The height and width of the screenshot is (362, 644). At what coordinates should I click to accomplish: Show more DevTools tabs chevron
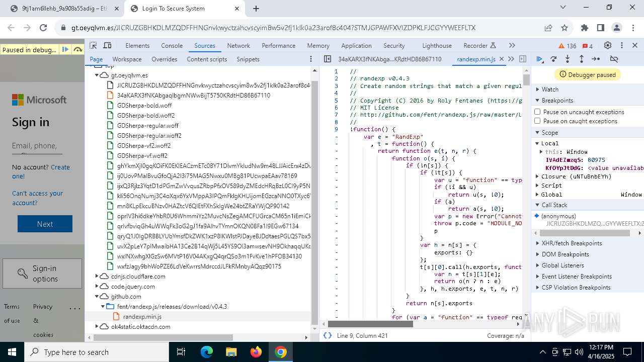click(x=512, y=45)
